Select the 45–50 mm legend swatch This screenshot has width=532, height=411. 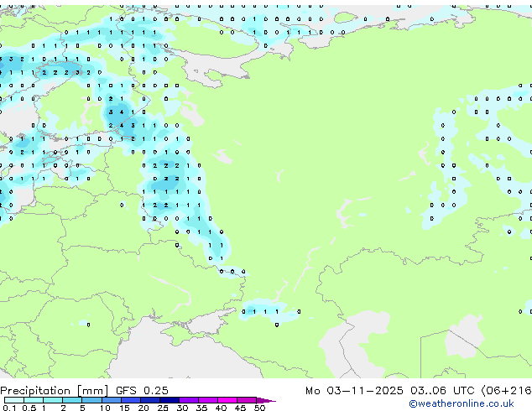click(x=247, y=400)
